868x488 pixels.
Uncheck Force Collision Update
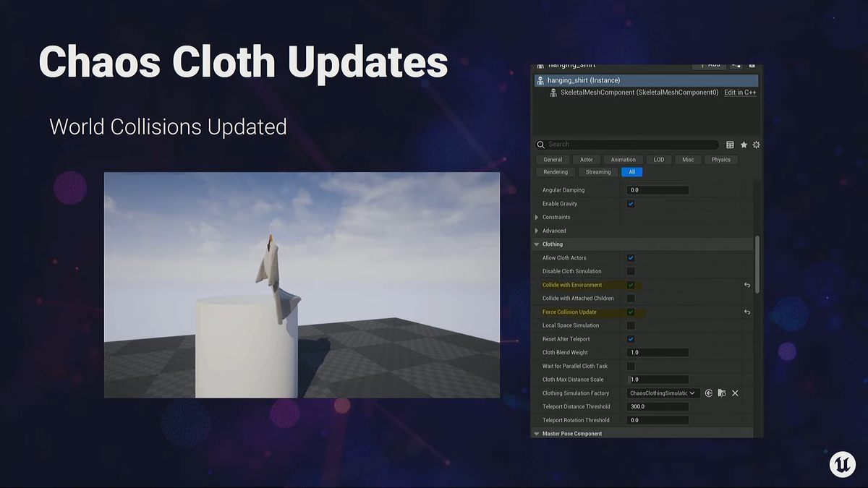point(631,312)
